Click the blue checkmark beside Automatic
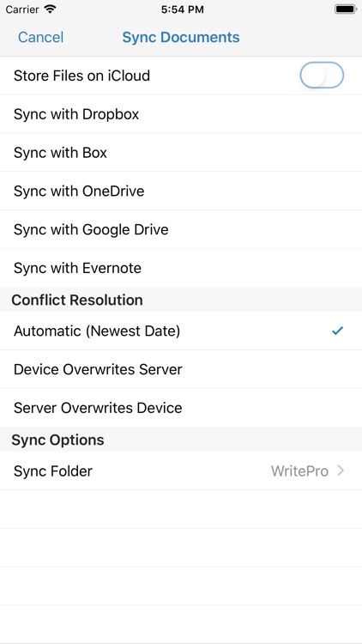The height and width of the screenshot is (644, 362). coord(337,331)
